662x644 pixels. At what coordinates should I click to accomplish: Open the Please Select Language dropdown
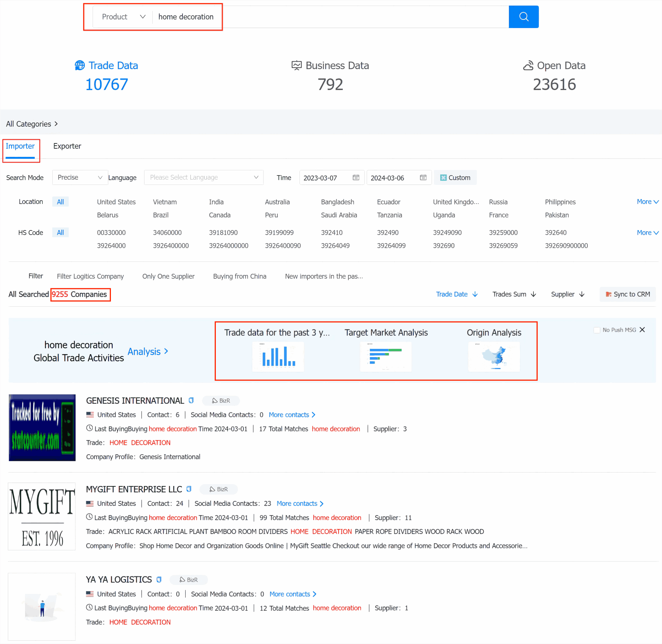click(x=204, y=177)
